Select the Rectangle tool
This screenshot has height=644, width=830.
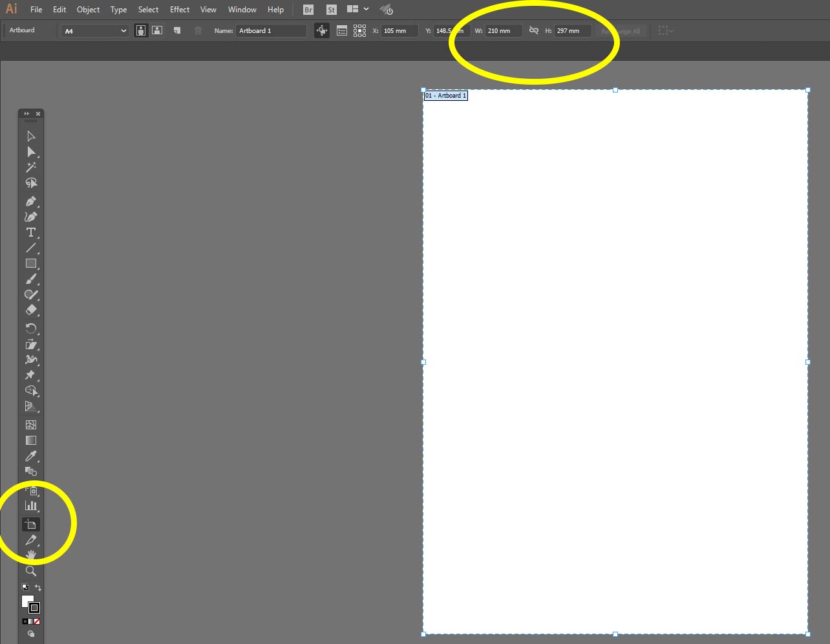click(x=30, y=264)
